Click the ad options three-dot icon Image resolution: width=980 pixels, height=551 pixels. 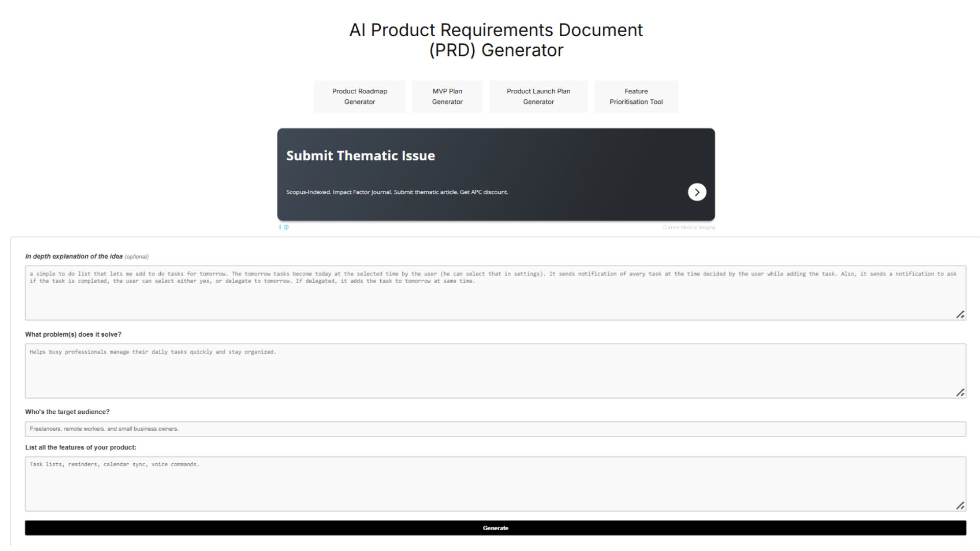[280, 228]
